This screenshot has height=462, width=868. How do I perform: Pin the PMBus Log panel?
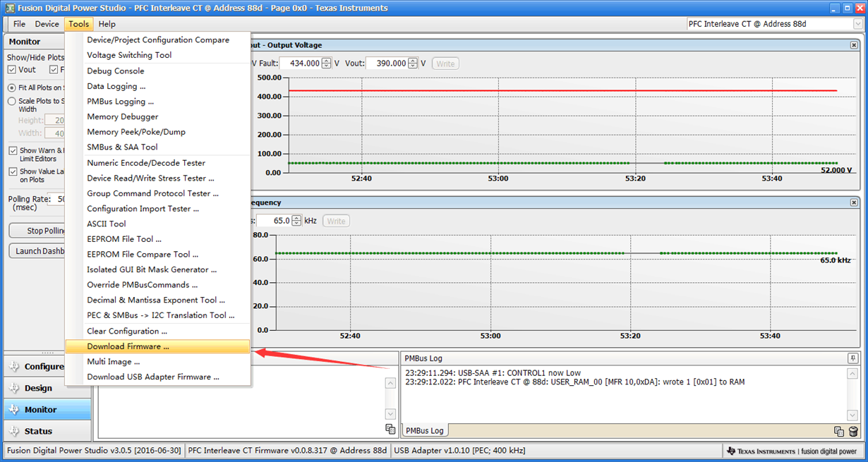(852, 358)
